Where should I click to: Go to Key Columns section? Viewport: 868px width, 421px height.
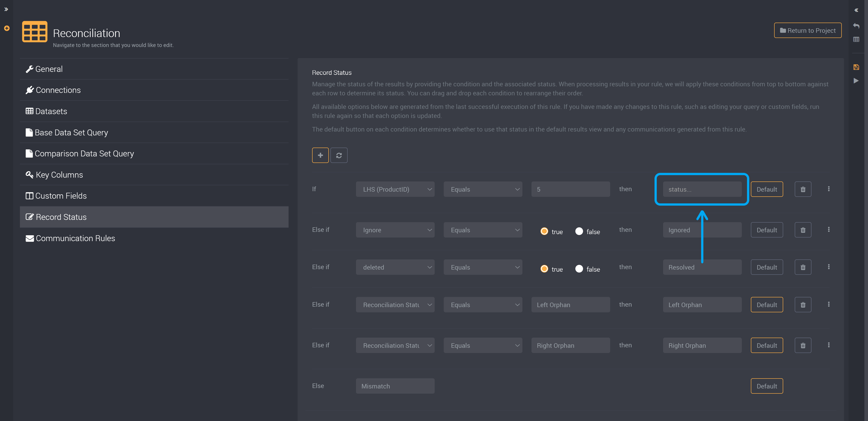coord(154,175)
